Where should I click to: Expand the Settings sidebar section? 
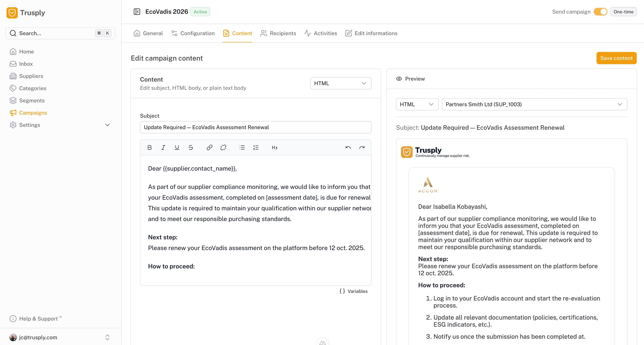tap(108, 125)
